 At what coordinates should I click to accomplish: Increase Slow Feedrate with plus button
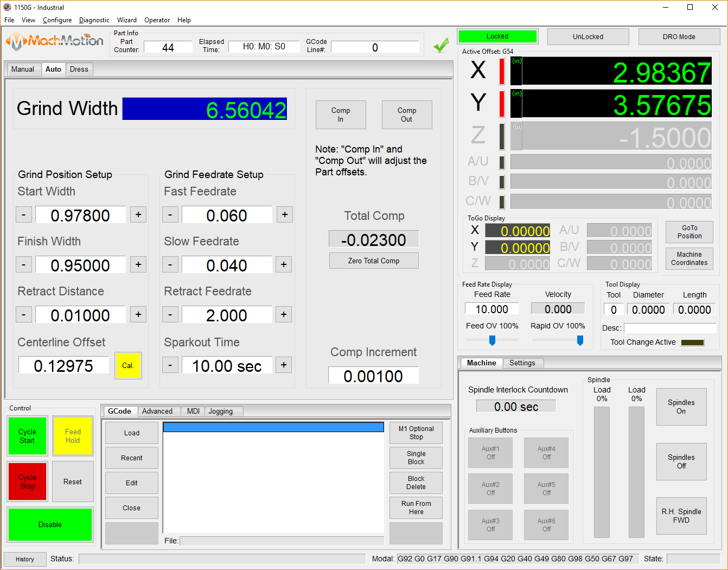click(284, 265)
